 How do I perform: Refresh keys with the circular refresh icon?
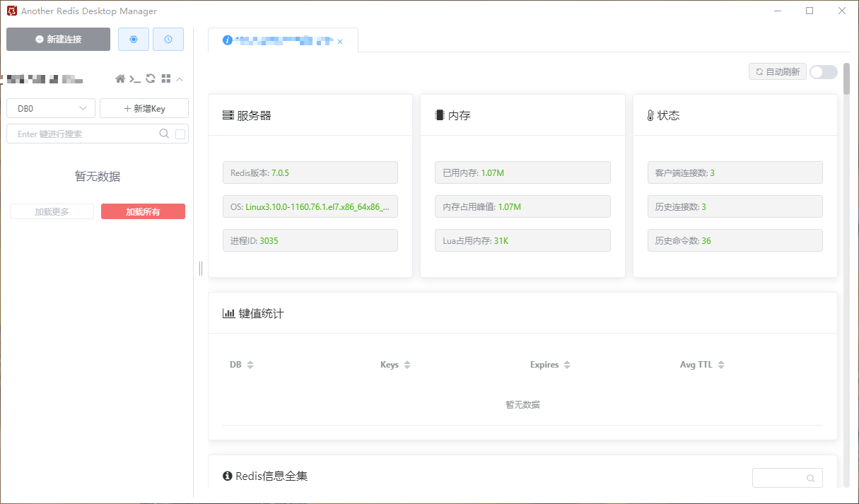[x=151, y=78]
